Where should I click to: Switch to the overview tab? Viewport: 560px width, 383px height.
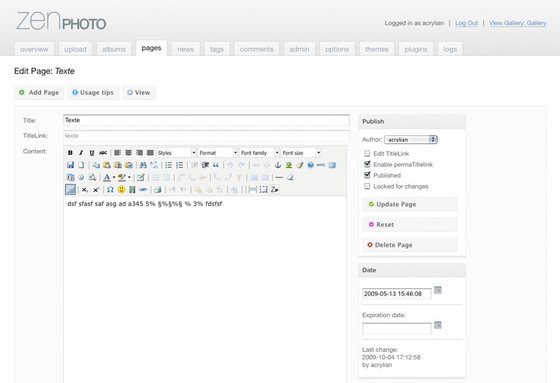(34, 49)
